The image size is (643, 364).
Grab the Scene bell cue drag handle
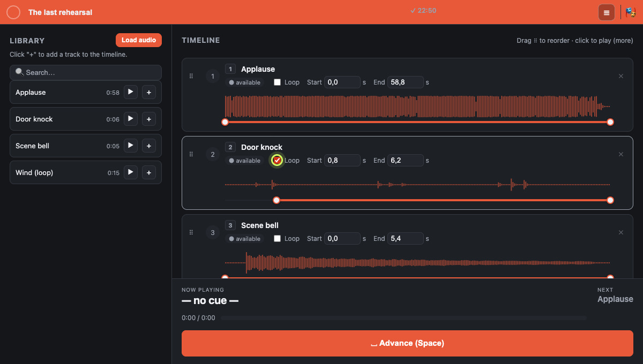(191, 232)
